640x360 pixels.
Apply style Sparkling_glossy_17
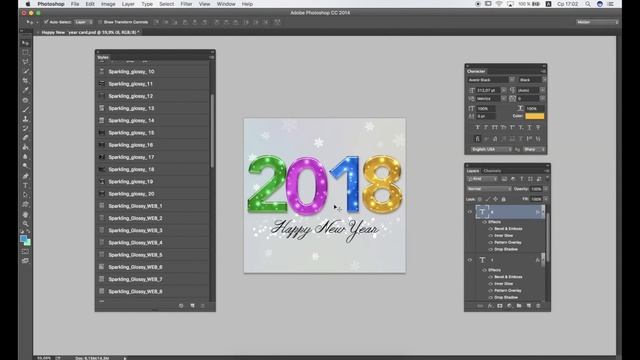click(x=153, y=157)
